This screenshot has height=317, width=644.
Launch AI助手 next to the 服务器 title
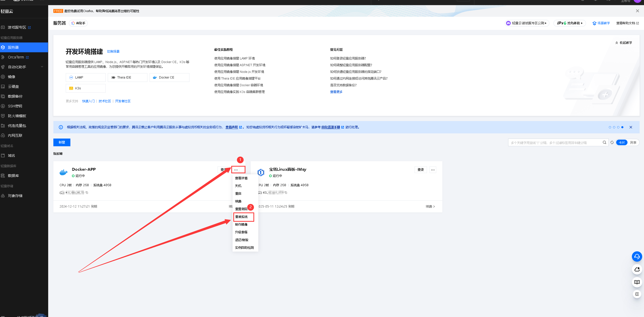click(78, 23)
